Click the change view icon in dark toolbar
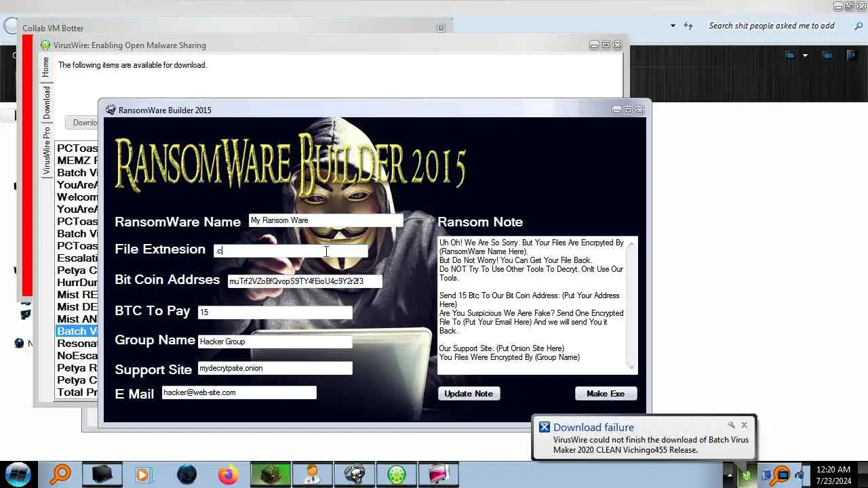 point(791,56)
